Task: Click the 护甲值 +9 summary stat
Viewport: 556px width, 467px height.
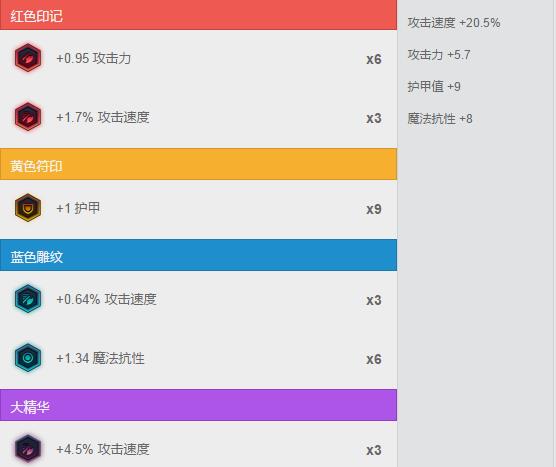Action: pos(434,87)
